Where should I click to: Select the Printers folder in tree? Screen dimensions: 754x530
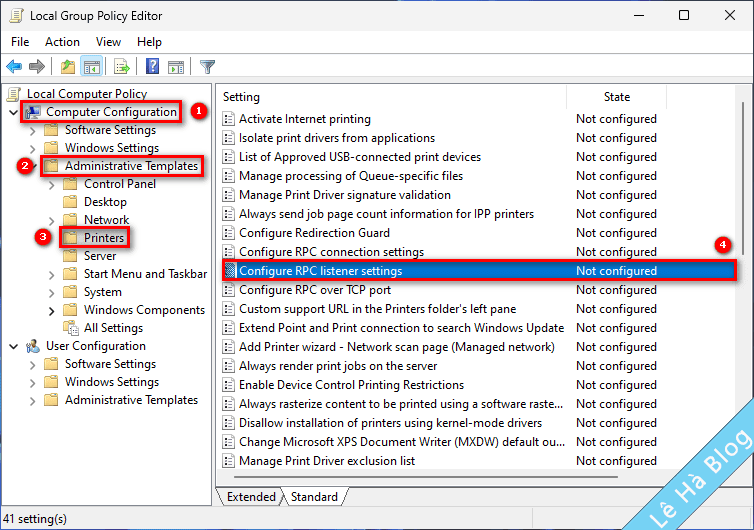coord(103,238)
